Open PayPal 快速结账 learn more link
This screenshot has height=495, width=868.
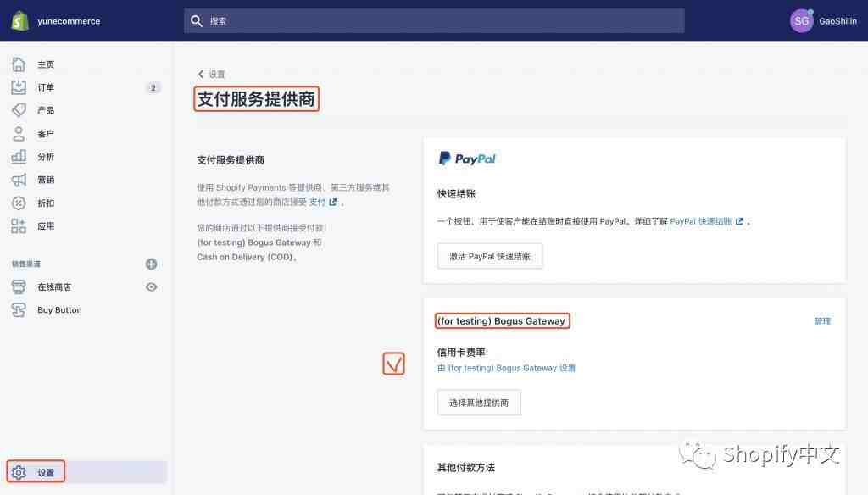(701, 221)
